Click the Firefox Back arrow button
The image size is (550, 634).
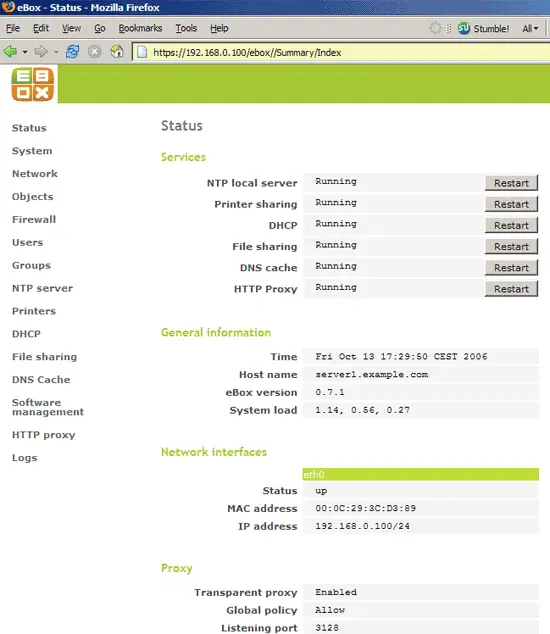tap(10, 51)
